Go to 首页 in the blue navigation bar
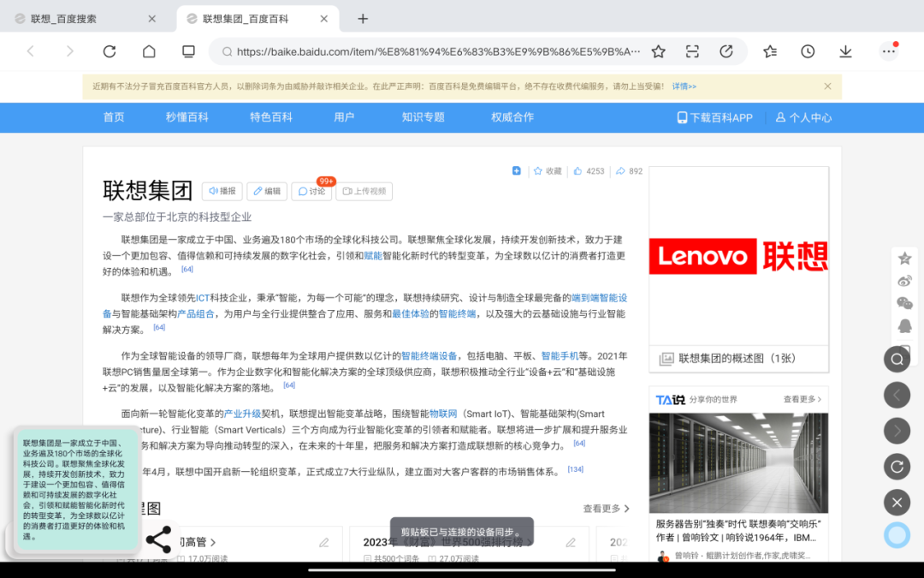The width and height of the screenshot is (924, 578). [114, 117]
